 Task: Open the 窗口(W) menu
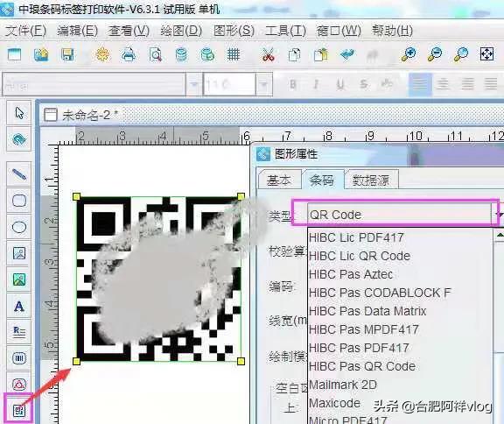[339, 31]
